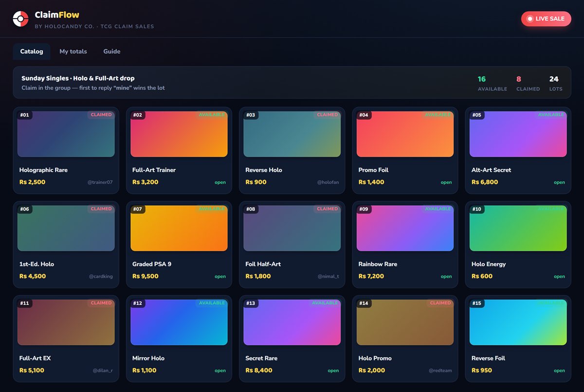
Task: Open the Holographic Rare card image
Action: click(x=66, y=134)
